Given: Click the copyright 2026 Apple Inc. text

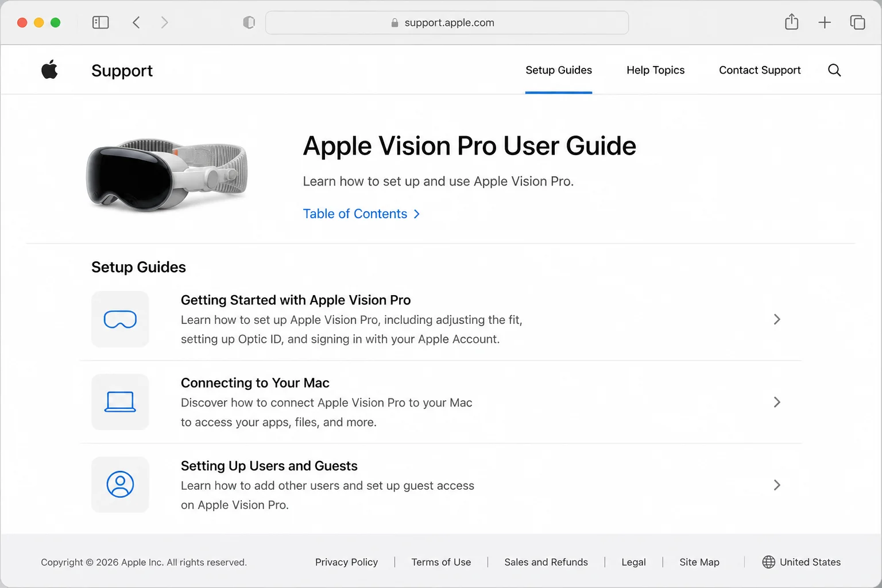Looking at the screenshot, I should click(144, 562).
